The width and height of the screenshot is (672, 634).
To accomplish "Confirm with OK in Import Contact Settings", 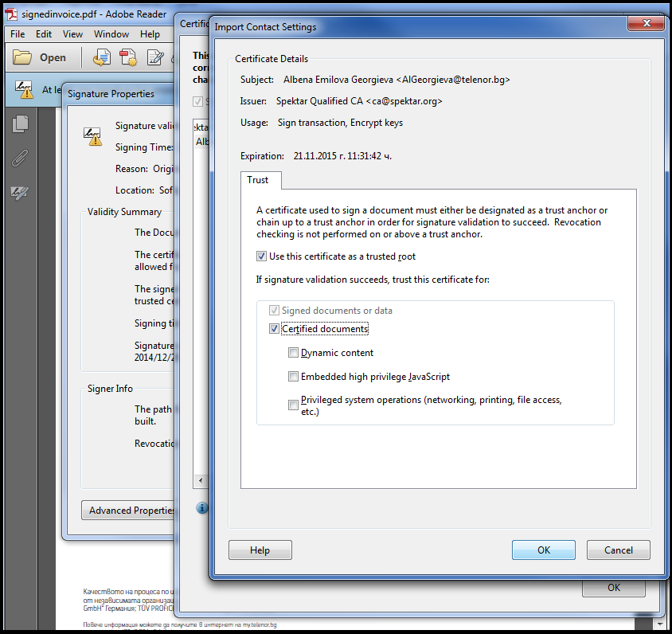I will (x=544, y=550).
